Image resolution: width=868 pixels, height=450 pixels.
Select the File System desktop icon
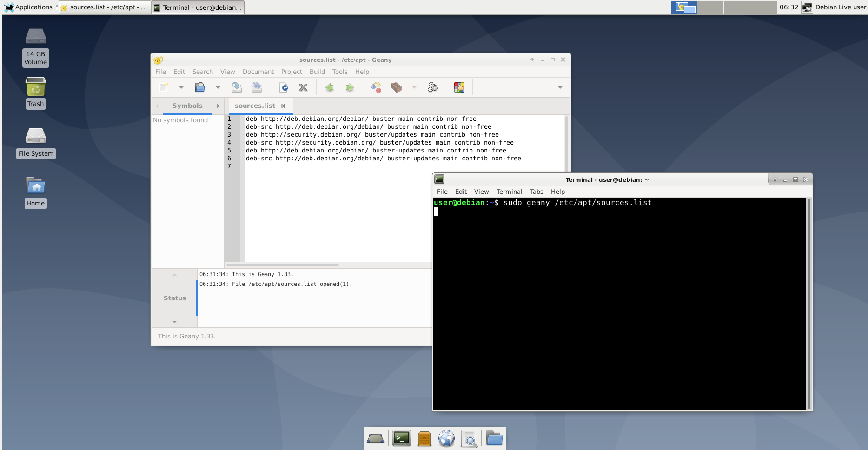click(36, 143)
